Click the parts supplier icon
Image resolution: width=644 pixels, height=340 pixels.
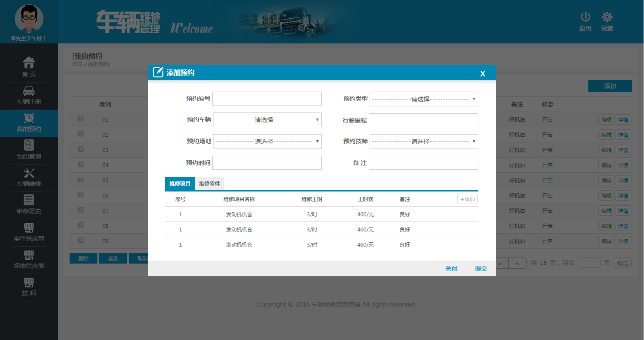(x=29, y=228)
